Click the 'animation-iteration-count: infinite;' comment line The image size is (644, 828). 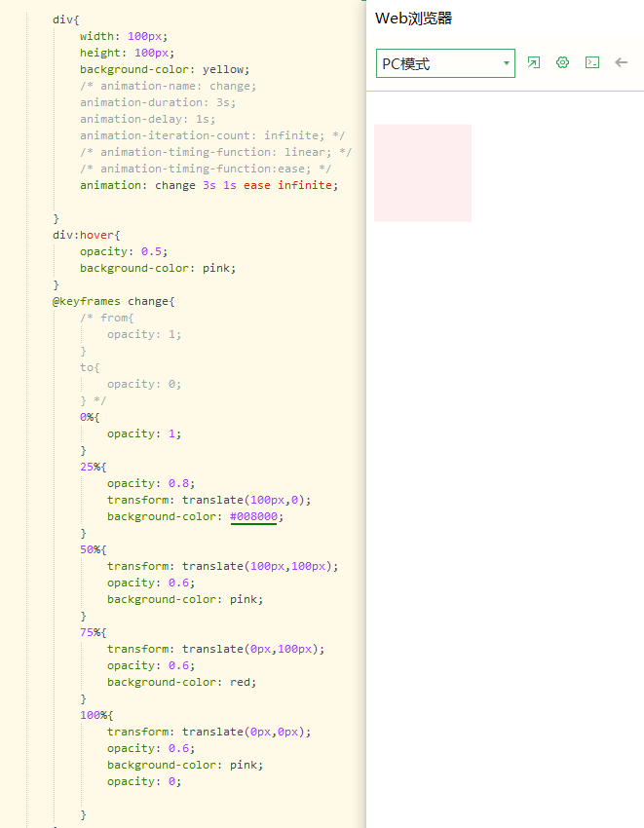212,135
